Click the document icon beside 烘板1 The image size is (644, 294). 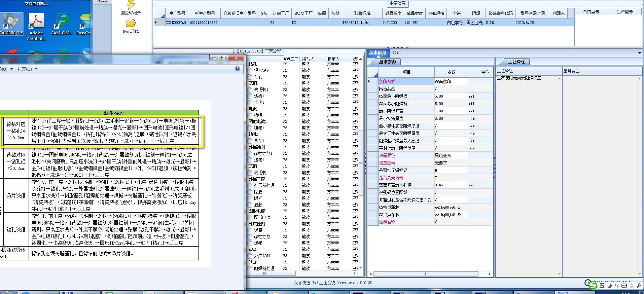[x=250, y=96]
